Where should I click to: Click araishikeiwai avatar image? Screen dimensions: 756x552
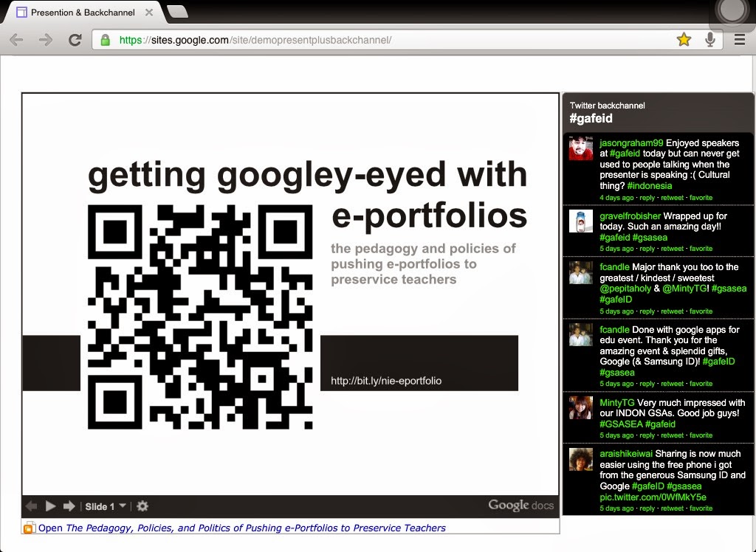pyautogui.click(x=581, y=459)
